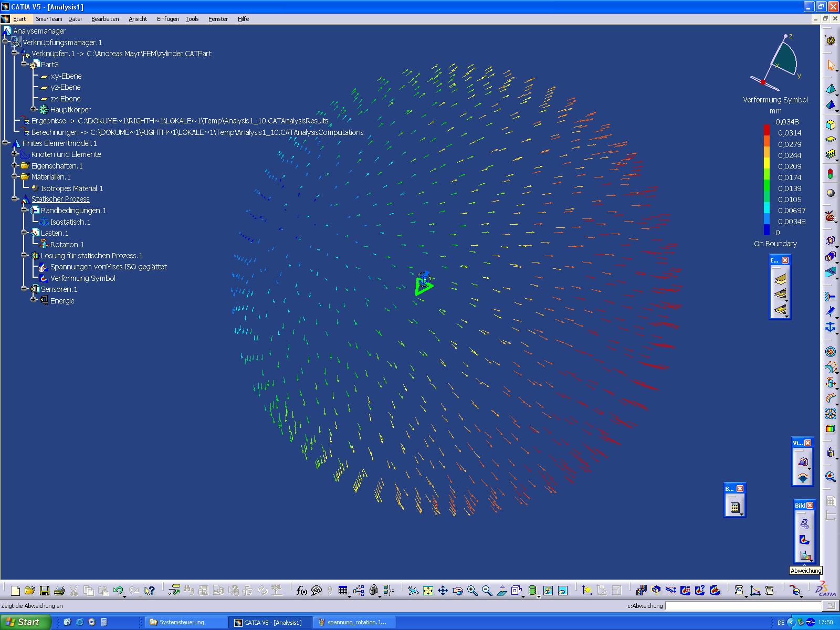Close the Vi... floating toolbar
The height and width of the screenshot is (630, 840).
(807, 443)
